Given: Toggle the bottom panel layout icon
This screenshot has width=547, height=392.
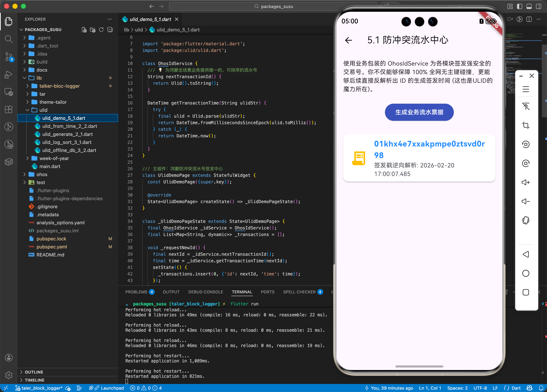Looking at the screenshot, I should pyautogui.click(x=529, y=7).
